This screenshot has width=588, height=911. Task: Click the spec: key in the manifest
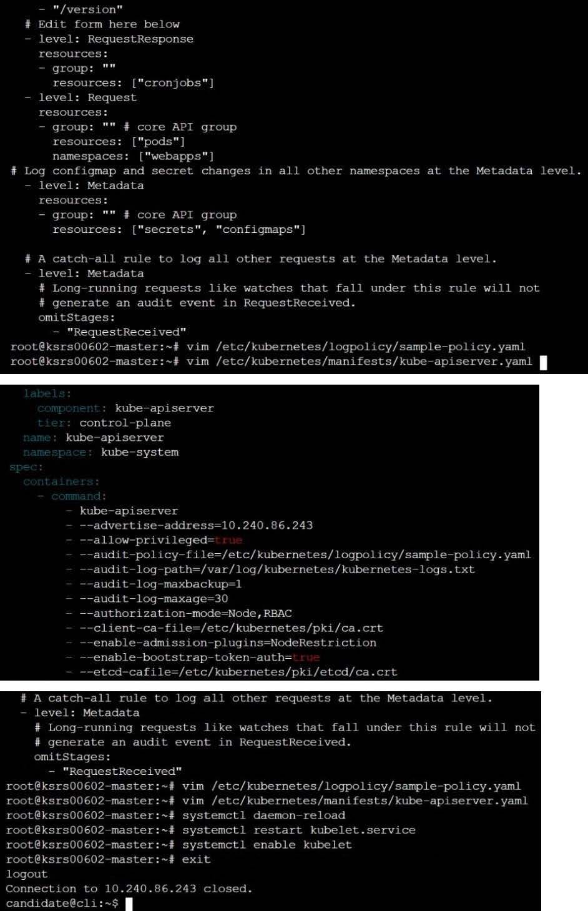[26, 467]
